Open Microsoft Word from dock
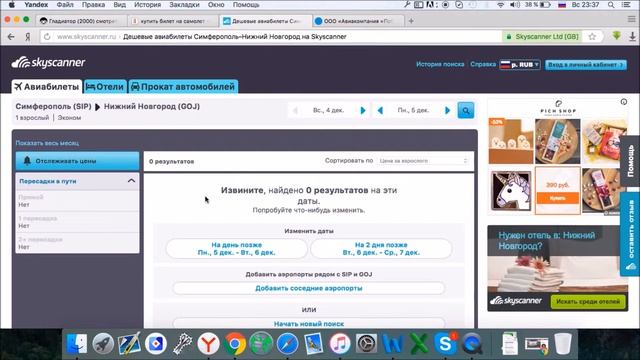 tap(392, 343)
